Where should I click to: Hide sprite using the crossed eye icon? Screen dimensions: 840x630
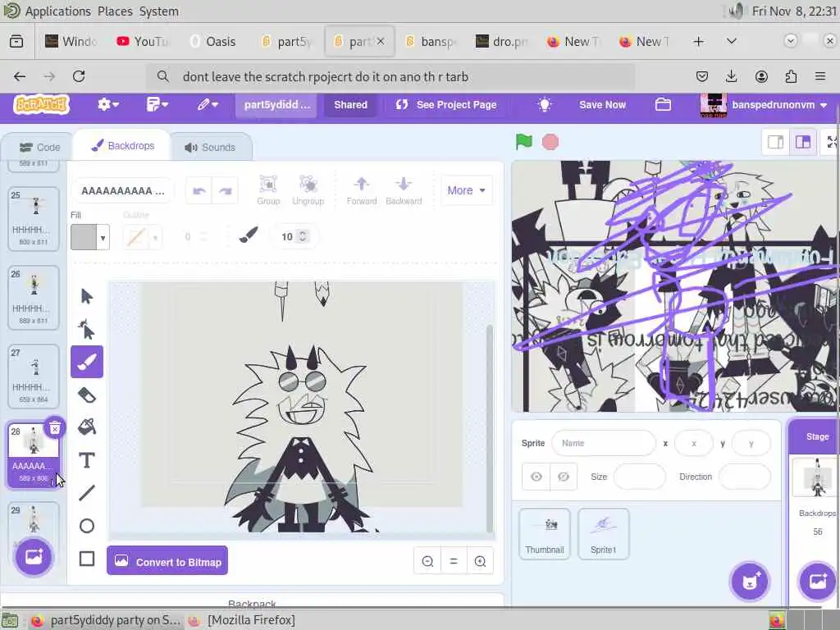click(564, 477)
